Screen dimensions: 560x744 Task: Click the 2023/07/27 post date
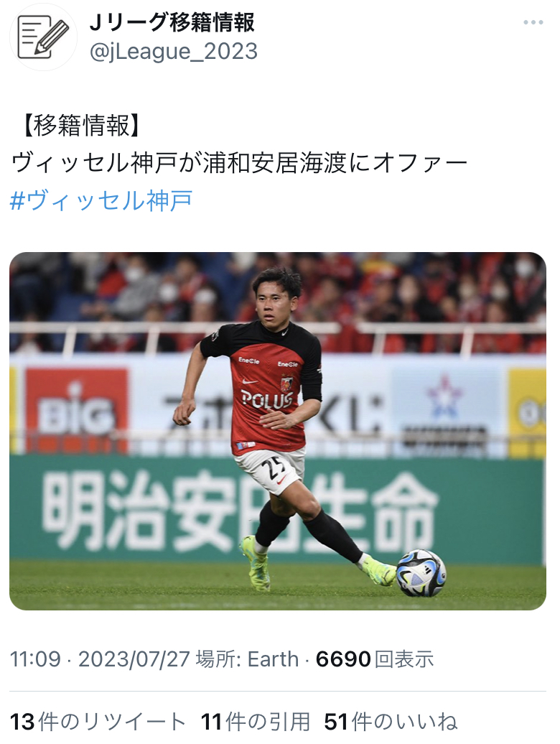[x=134, y=659]
